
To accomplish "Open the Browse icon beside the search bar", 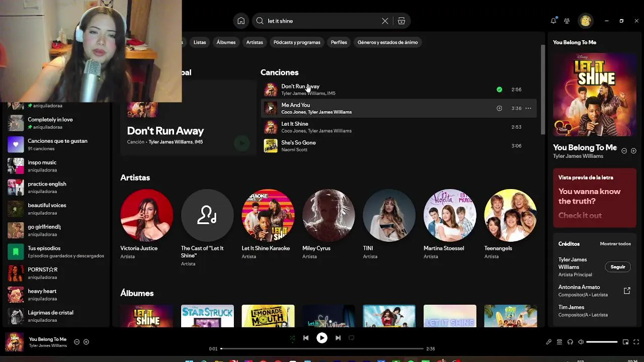I will (401, 21).
